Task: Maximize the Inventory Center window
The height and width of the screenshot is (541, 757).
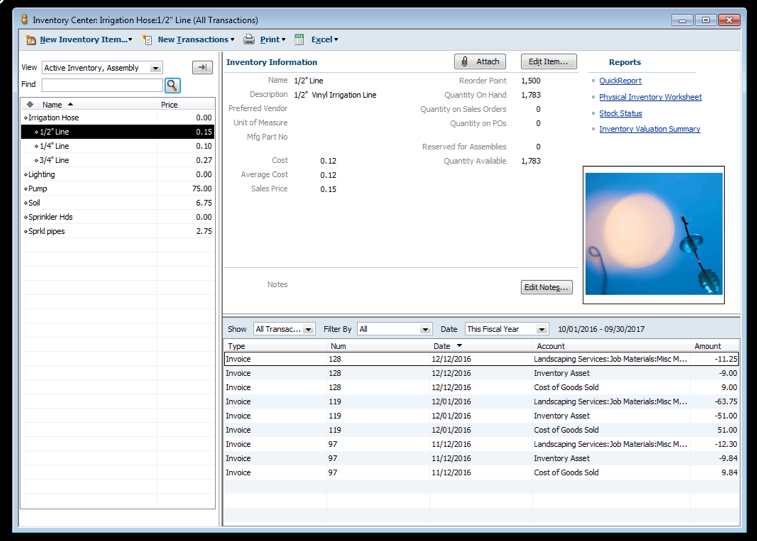Action: tap(706, 20)
